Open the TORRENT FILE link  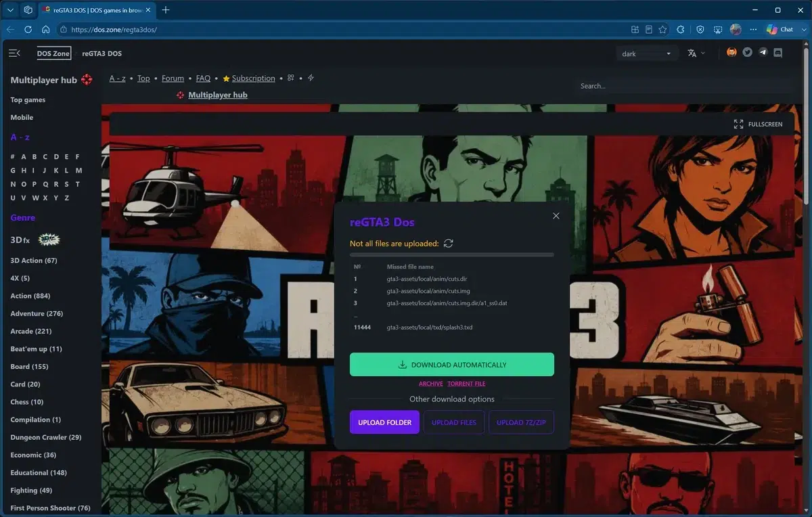(x=466, y=384)
